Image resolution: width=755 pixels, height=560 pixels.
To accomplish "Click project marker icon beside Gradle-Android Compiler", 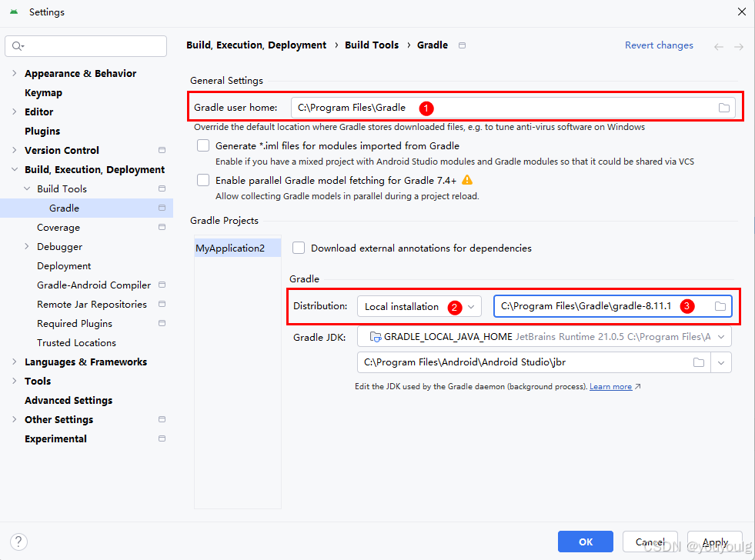I will coord(162,285).
